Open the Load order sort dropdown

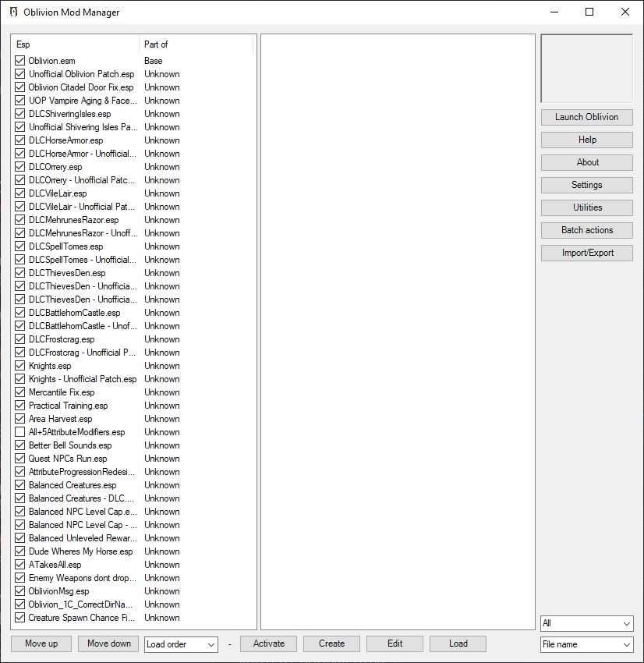[181, 644]
